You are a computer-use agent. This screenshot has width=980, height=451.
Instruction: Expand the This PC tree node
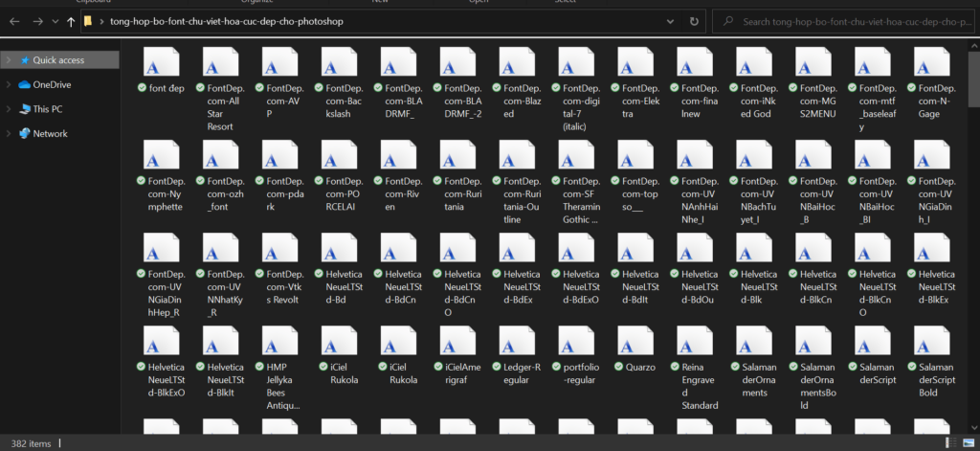8,109
